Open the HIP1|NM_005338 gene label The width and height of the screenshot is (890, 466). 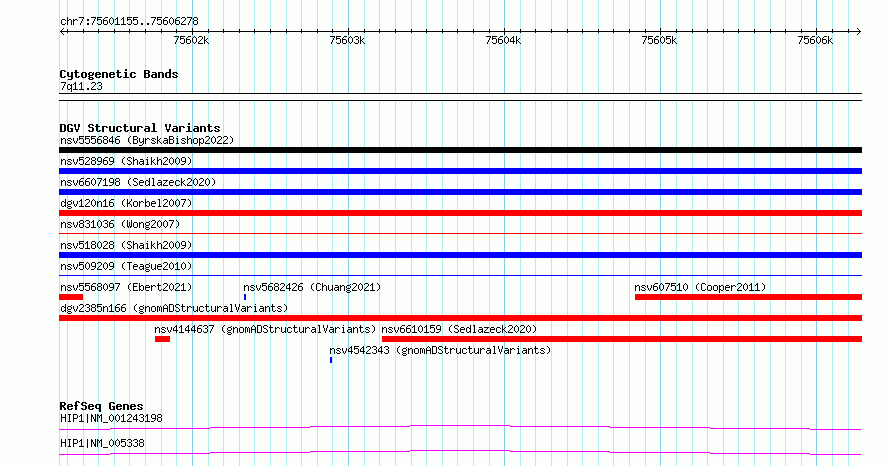[x=102, y=443]
